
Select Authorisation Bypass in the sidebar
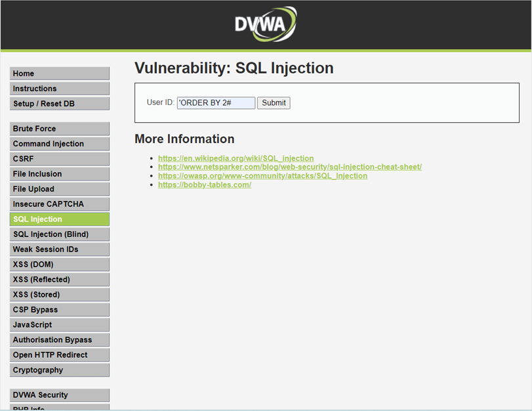point(60,339)
